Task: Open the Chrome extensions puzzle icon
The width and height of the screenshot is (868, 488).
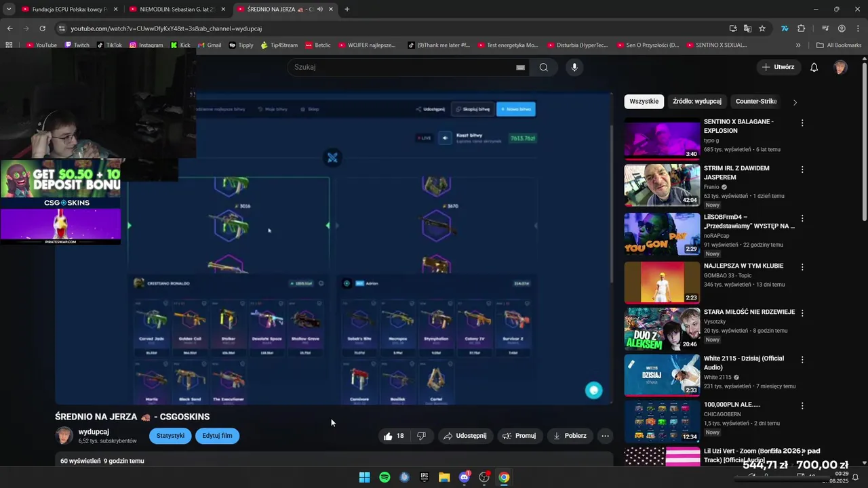Action: click(802, 28)
